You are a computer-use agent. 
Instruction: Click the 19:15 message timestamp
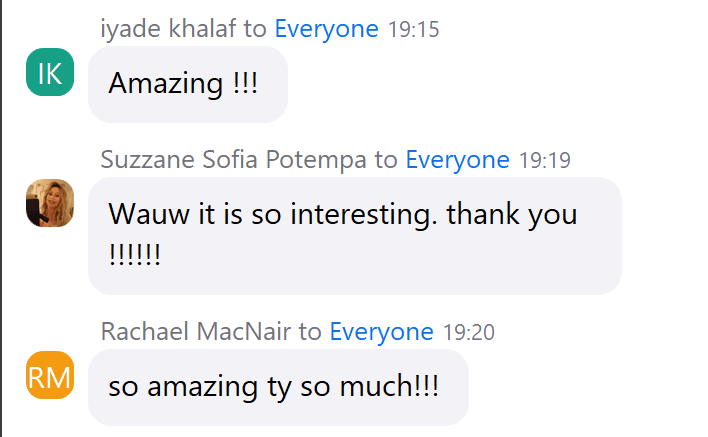point(412,30)
